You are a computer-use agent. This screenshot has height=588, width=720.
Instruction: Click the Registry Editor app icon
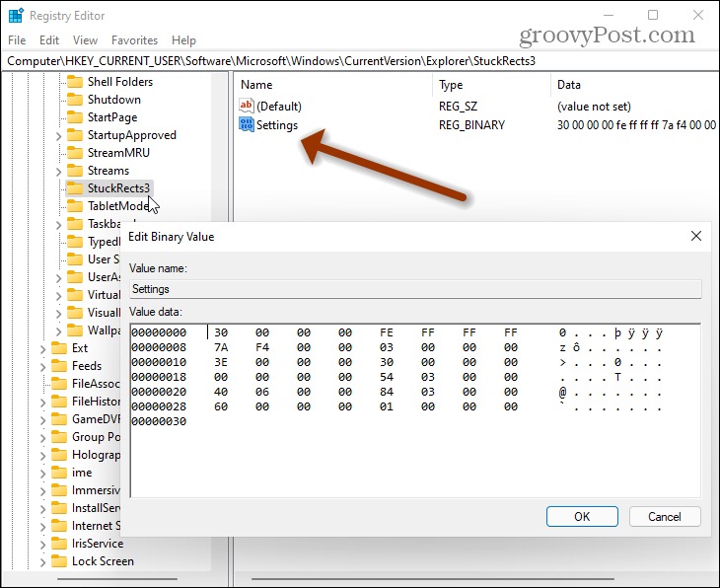point(16,15)
